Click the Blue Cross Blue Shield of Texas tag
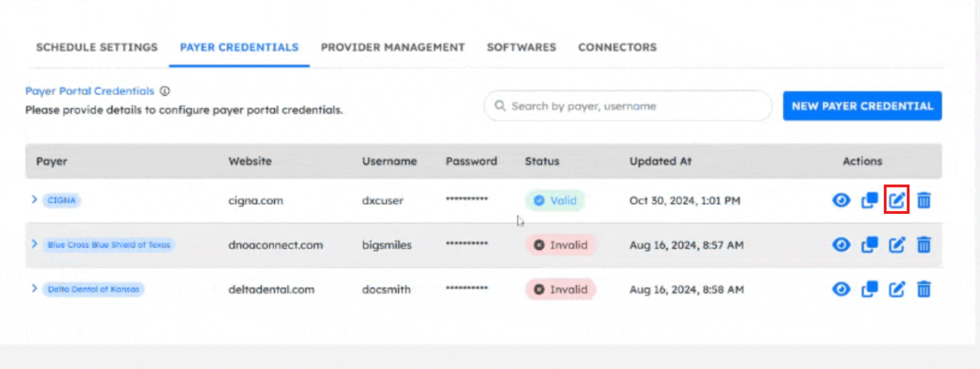 [109, 245]
